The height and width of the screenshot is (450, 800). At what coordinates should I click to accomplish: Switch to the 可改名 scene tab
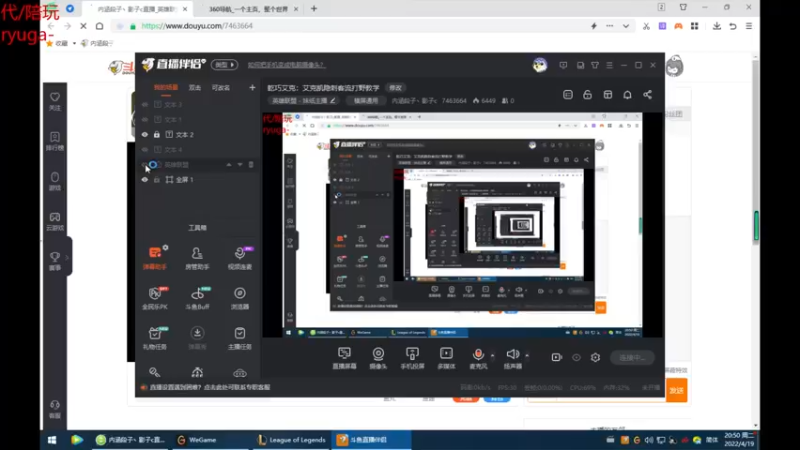(220, 88)
